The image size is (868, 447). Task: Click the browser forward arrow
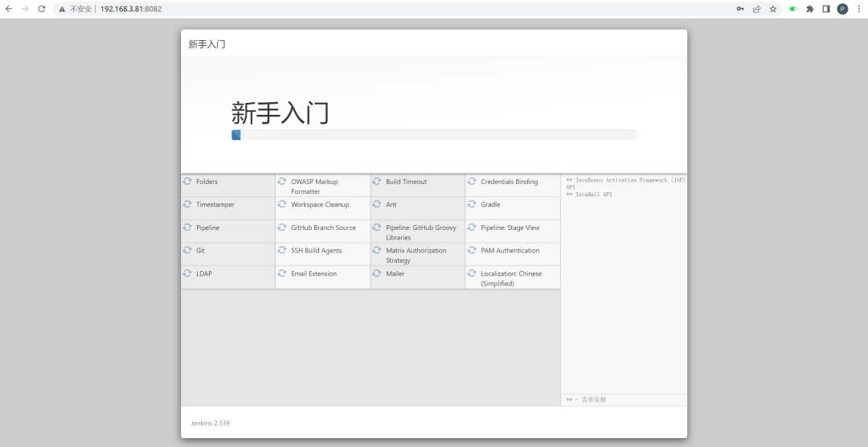[x=25, y=9]
